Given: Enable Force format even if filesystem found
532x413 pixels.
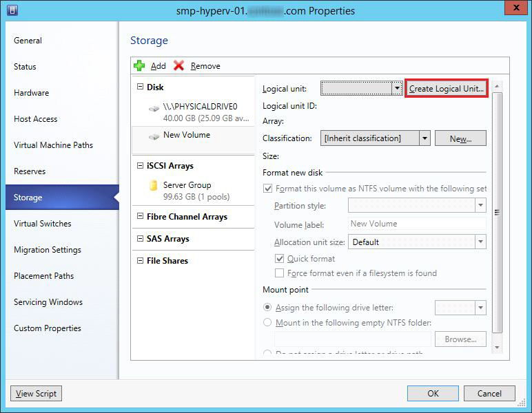Looking at the screenshot, I should tap(280, 273).
